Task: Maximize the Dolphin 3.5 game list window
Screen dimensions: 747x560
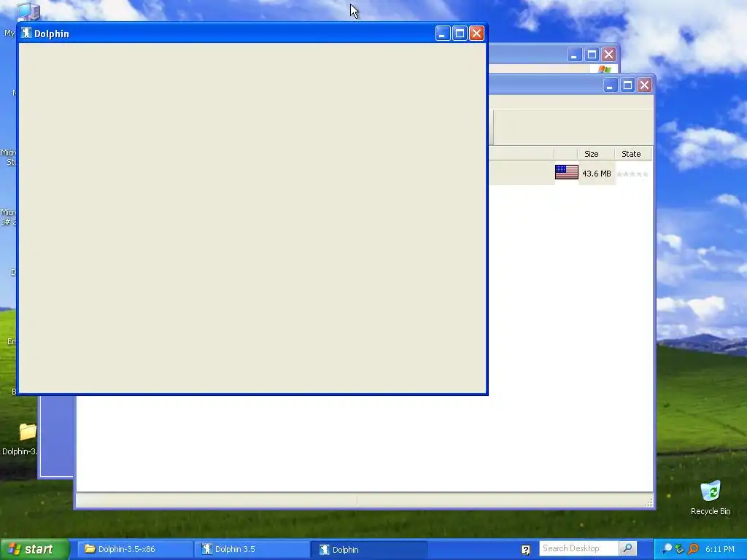Action: click(627, 85)
